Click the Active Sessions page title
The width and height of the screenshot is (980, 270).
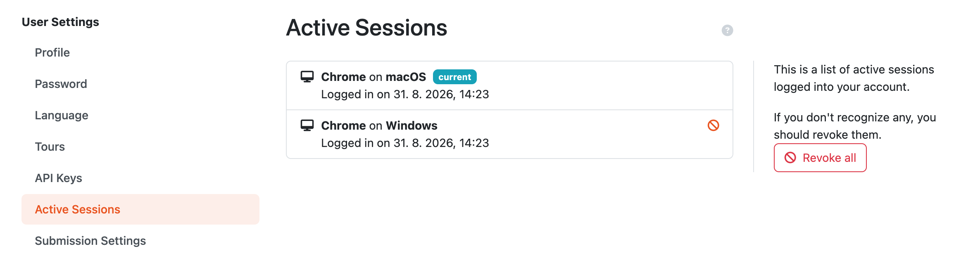(x=366, y=28)
